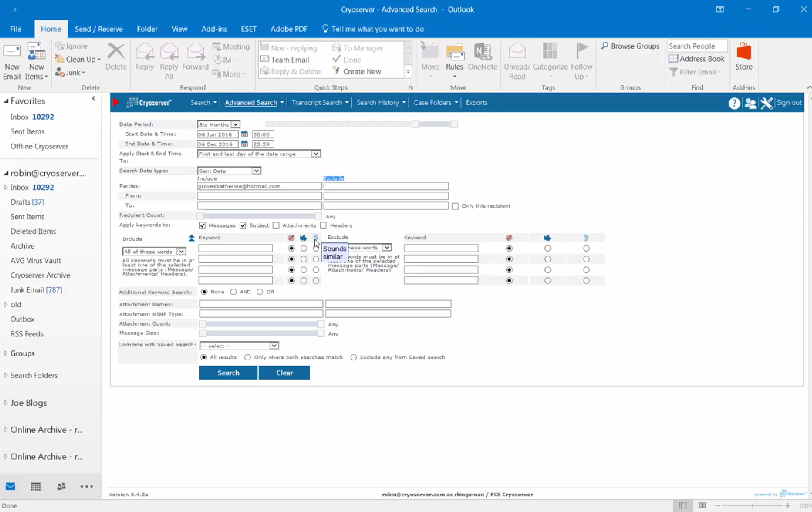Expand the old folder
The image size is (812, 512).
pyautogui.click(x=6, y=304)
